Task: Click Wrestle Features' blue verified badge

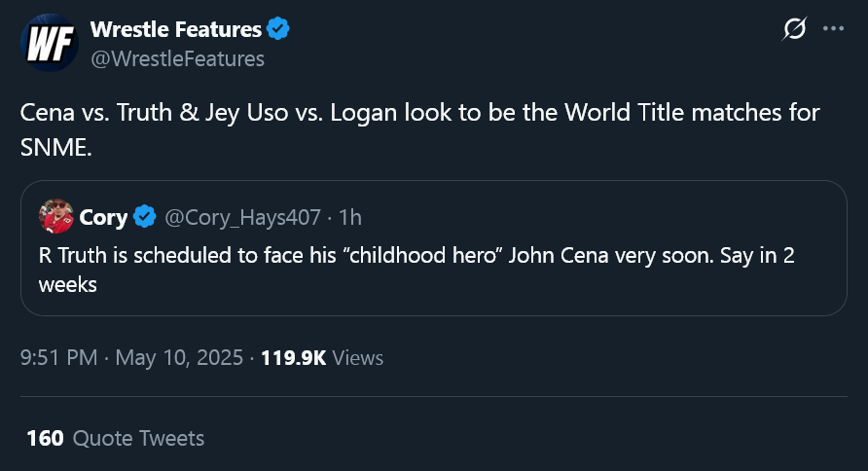Action: click(278, 30)
